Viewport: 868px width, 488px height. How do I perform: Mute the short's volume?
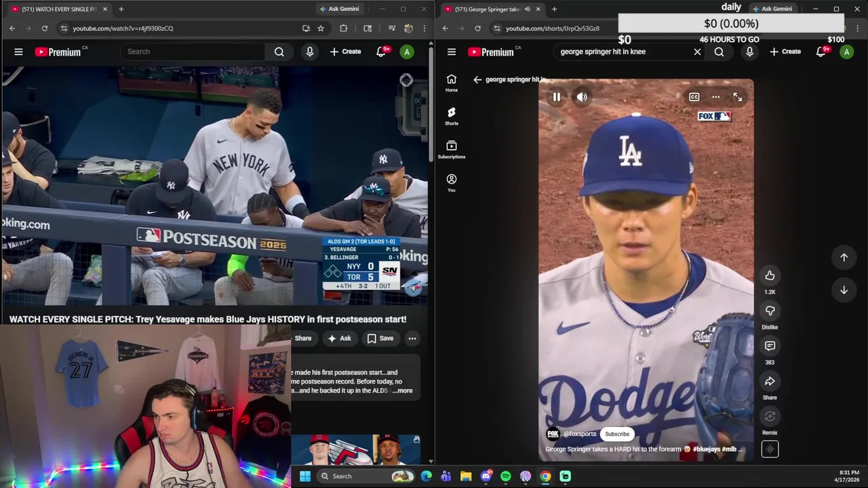(x=582, y=97)
